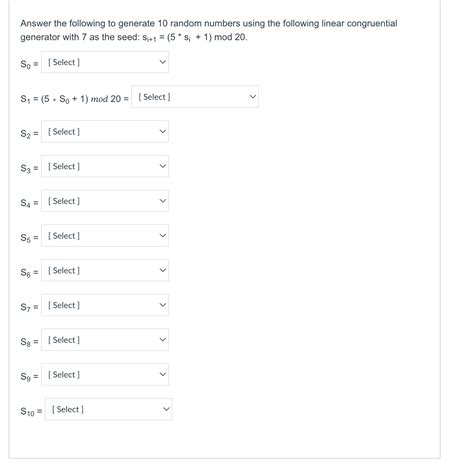
Task: Open the S6 select dropdown
Action: click(x=105, y=270)
